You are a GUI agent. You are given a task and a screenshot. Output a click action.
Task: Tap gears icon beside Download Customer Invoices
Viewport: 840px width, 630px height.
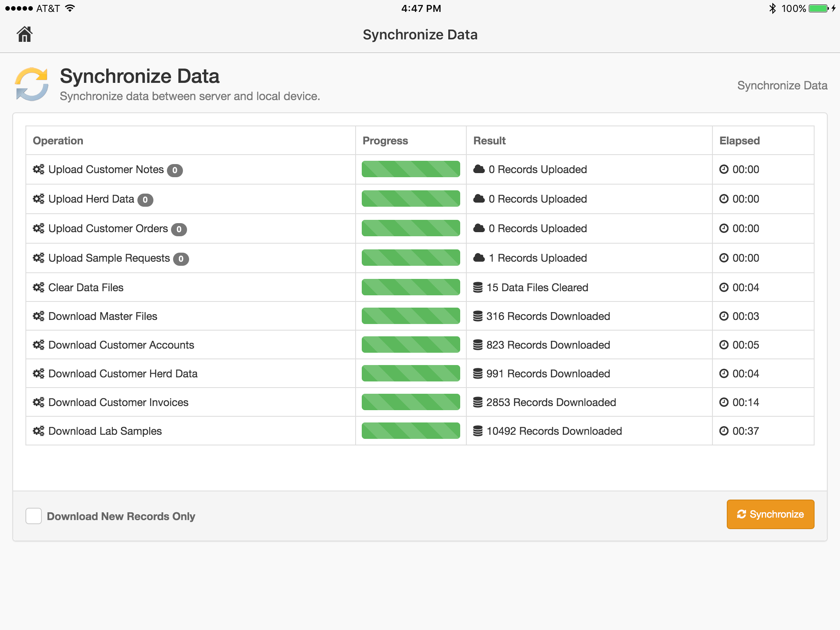pyautogui.click(x=39, y=402)
